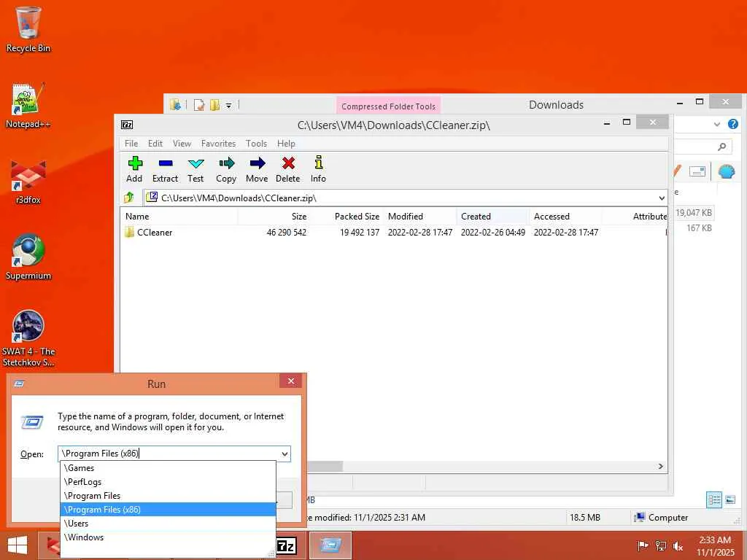Viewport: 747px width, 560px height.
Task: Click the network tray icon
Action: (x=661, y=545)
